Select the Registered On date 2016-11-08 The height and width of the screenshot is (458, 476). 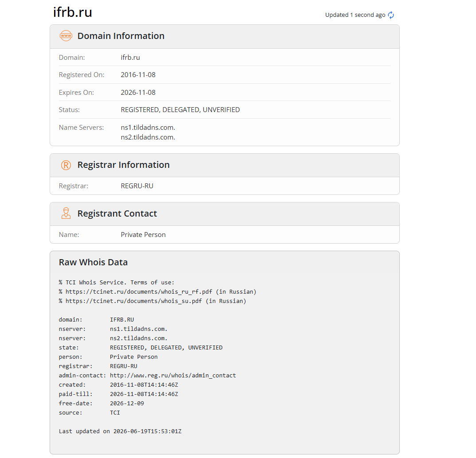[x=138, y=74]
